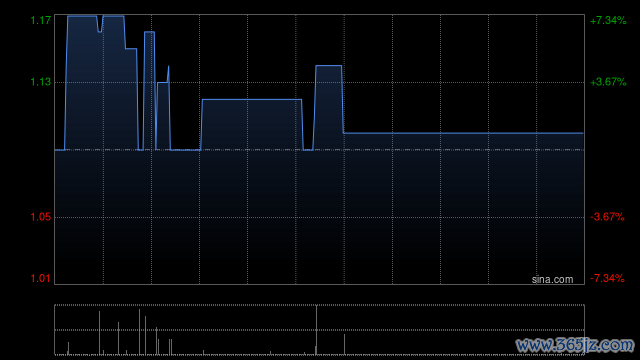
Task: Click the price peak plateau at 1.17
Action: [82, 16]
